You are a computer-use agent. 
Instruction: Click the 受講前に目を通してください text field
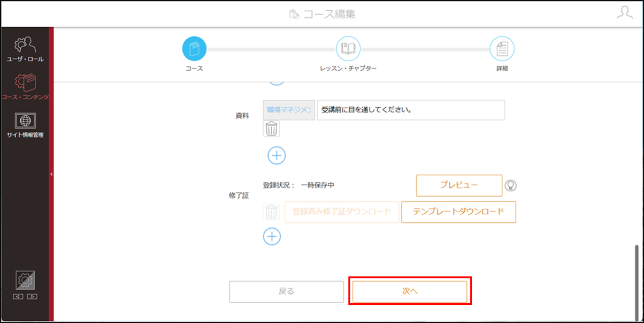click(411, 110)
